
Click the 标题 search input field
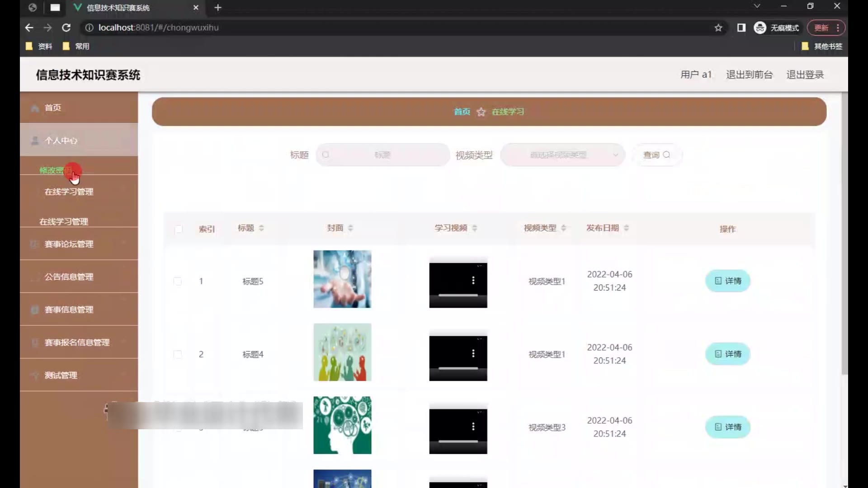click(382, 155)
